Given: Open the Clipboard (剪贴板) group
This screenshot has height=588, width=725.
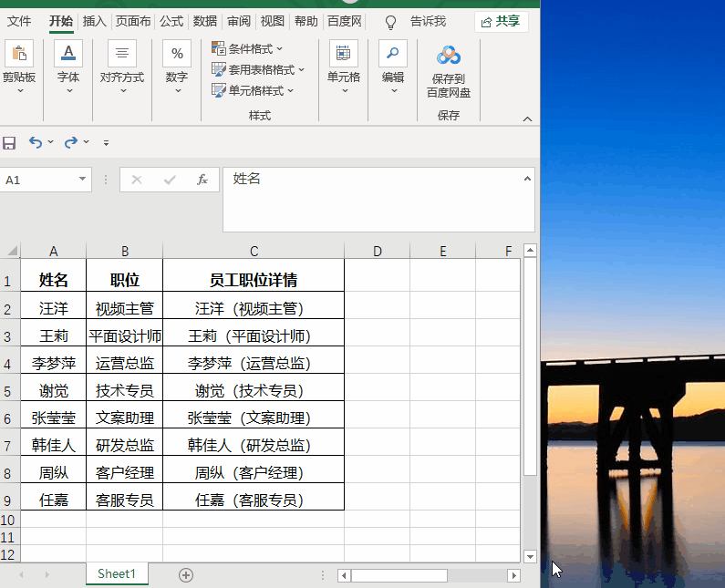Looking at the screenshot, I should point(19,67).
